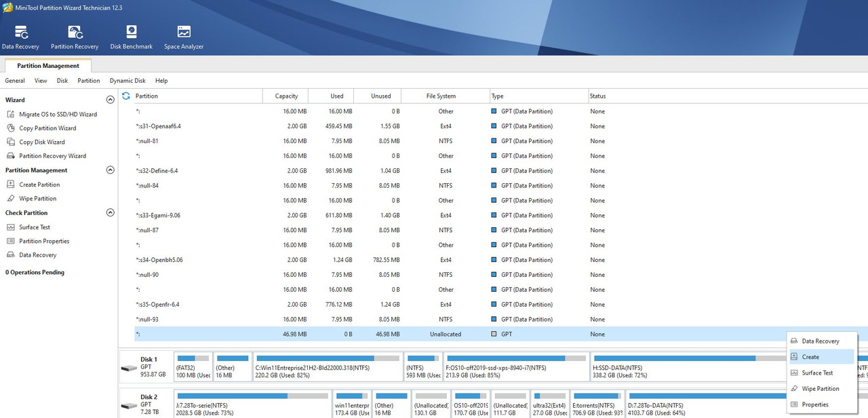This screenshot has height=418, width=868.
Task: Select the null-93 partition row
Action: point(500,320)
